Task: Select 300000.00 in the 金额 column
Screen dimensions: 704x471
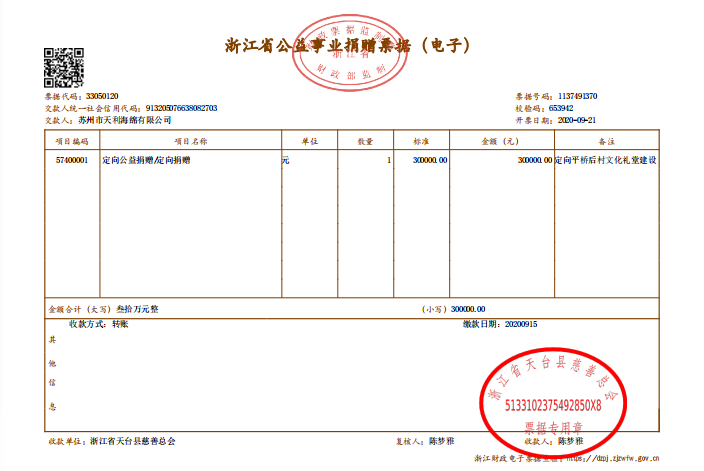Action: 535,160
